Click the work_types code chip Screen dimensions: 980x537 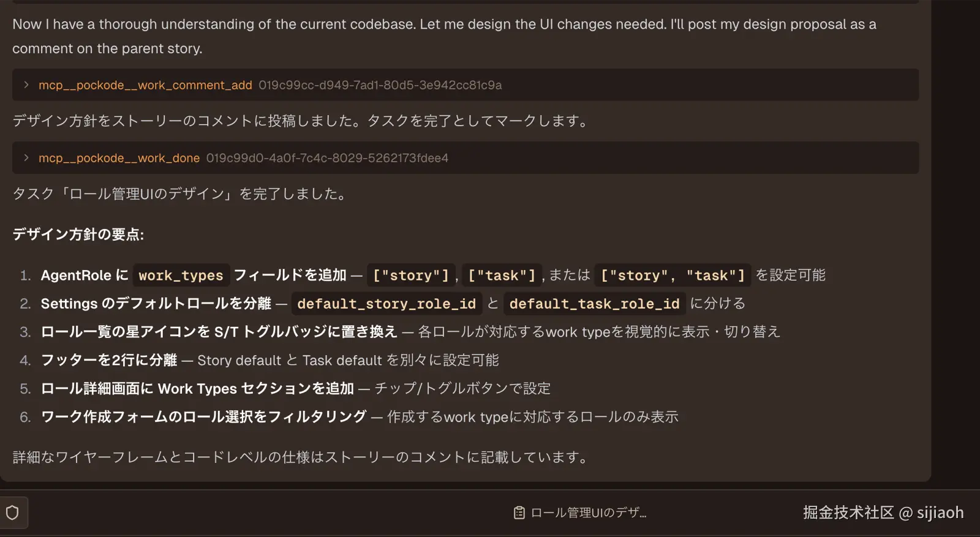(x=181, y=275)
